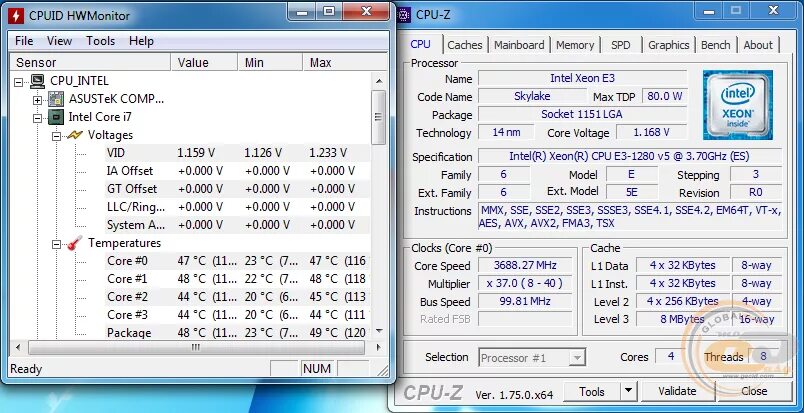Click the Close button in CPU-Z
The width and height of the screenshot is (804, 413).
click(x=754, y=391)
